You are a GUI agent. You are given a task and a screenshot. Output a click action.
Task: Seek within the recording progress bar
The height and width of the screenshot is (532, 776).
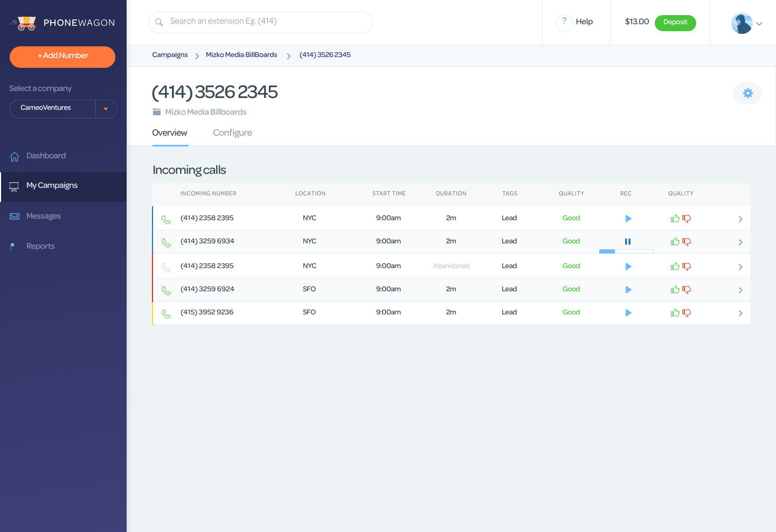(626, 251)
